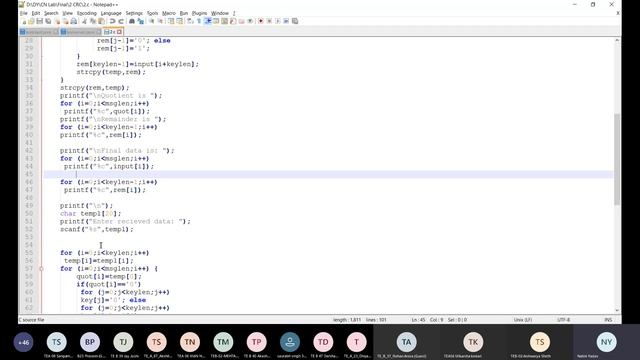Open the Function List panel icon

pyautogui.click(x=233, y=21)
